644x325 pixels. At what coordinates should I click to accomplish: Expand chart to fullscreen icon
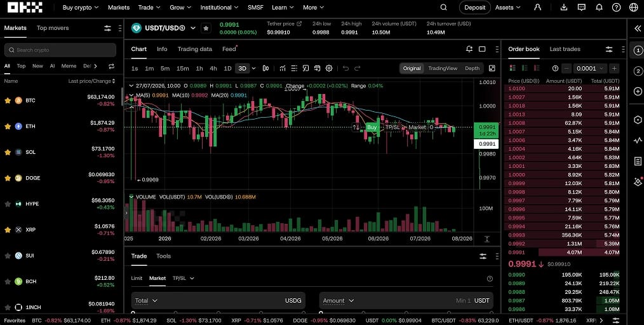click(x=492, y=68)
